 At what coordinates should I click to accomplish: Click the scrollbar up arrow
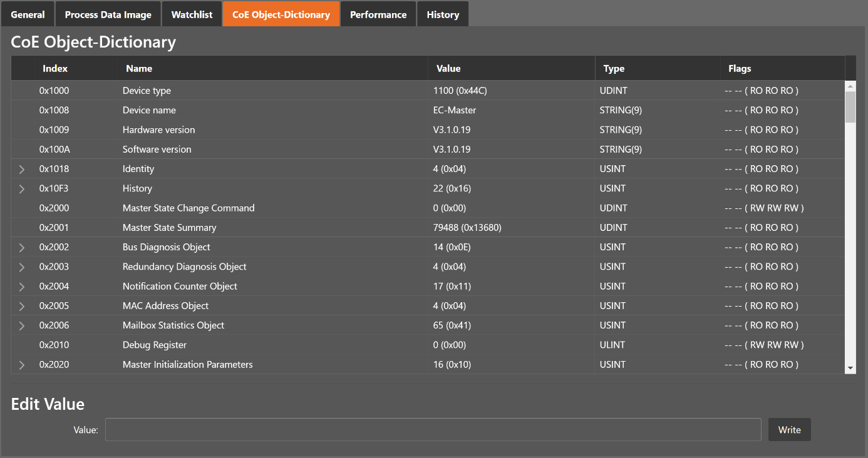point(850,86)
